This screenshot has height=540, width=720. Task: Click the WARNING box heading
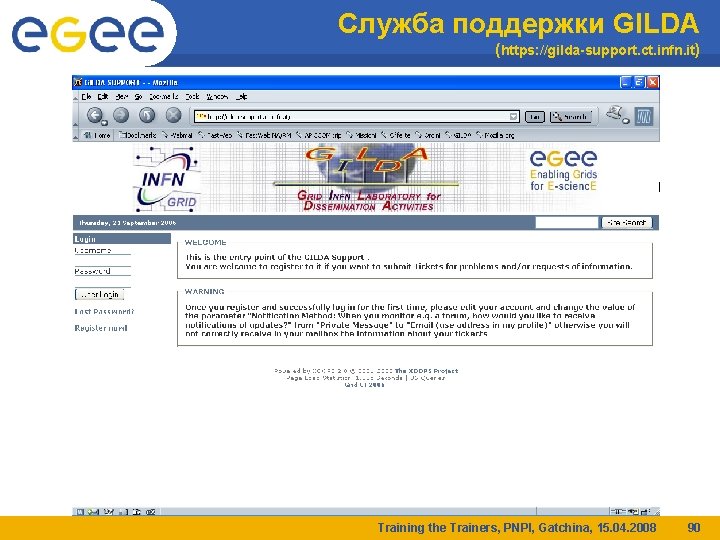point(204,292)
